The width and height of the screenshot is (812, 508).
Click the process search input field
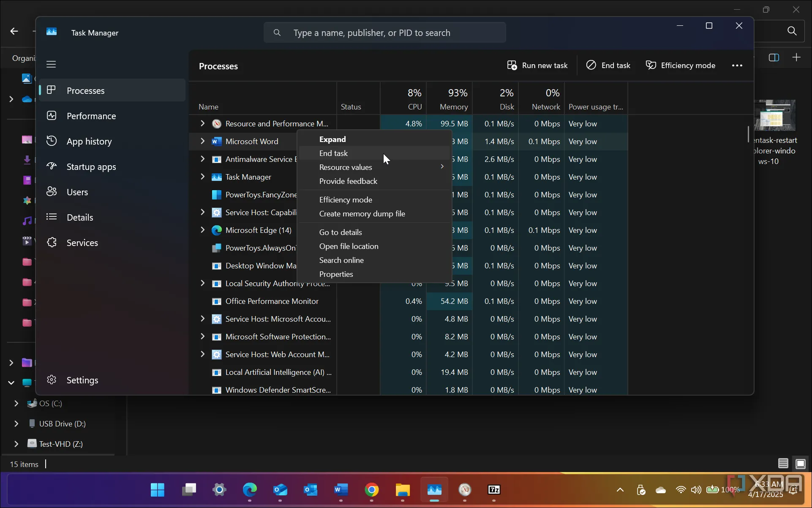[384, 33]
